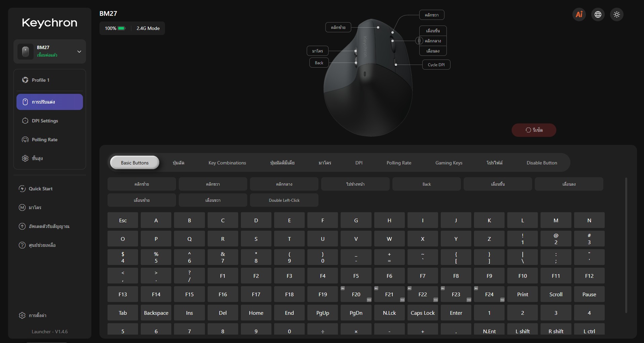Click the Profile 1 icon

point(25,80)
